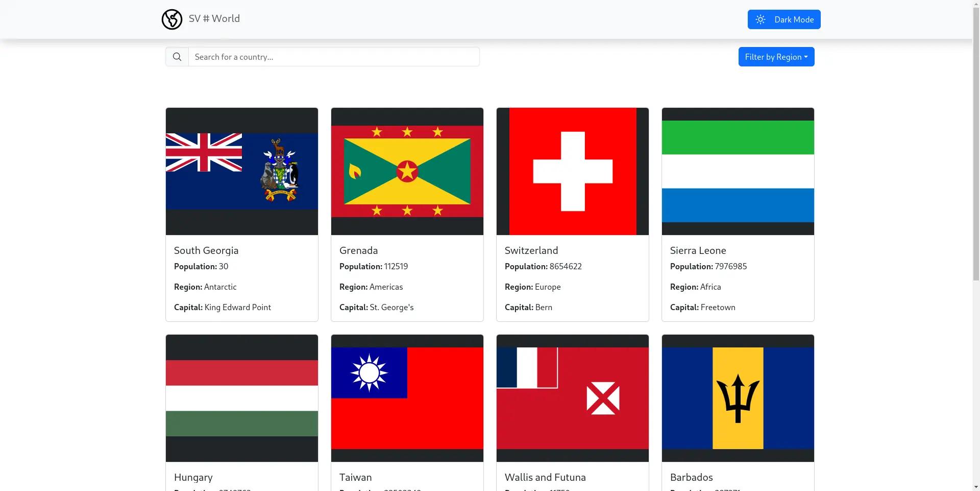
Task: Open the South Georgia flag image
Action: pos(242,171)
